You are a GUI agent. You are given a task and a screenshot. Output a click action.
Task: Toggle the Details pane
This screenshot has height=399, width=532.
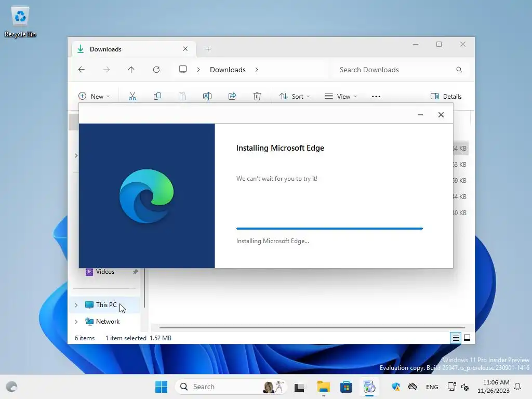pos(446,96)
